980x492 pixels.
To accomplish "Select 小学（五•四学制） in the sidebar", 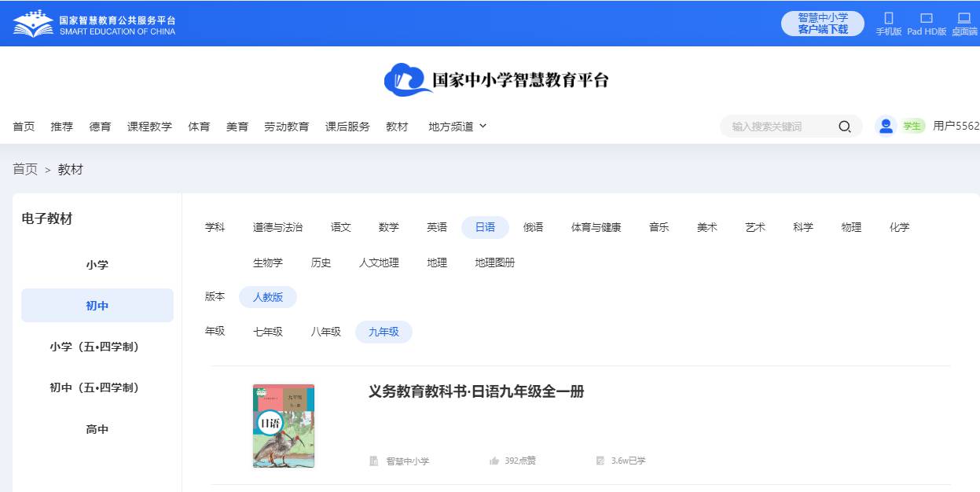I will pos(97,347).
